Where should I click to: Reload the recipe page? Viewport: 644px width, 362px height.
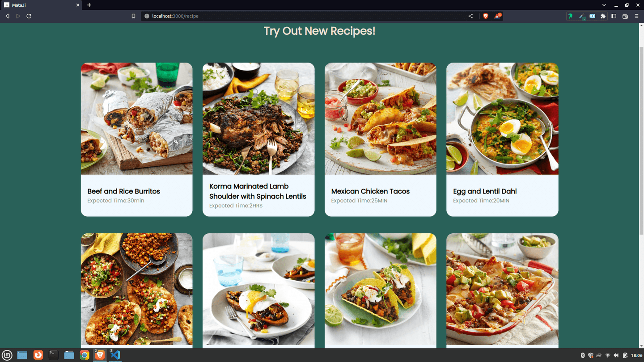(29, 16)
